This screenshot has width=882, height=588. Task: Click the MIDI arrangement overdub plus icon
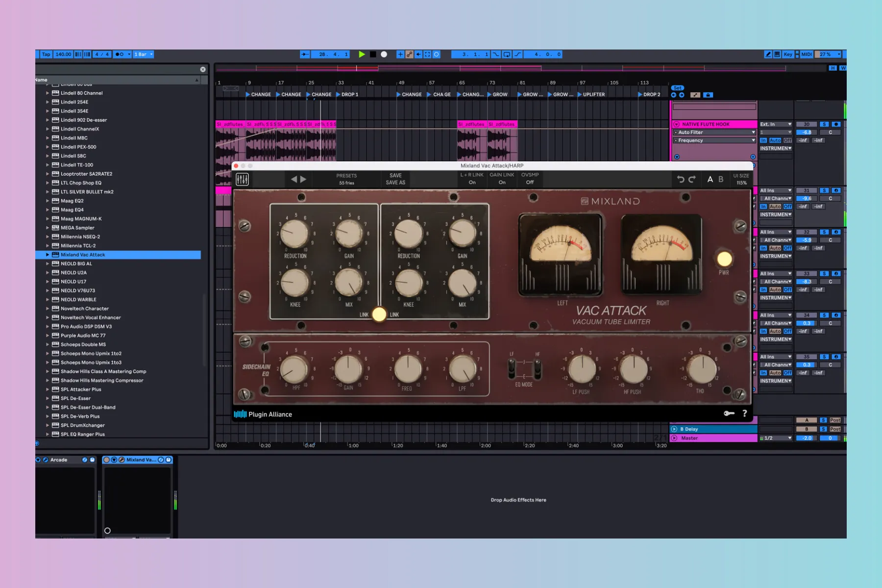coord(400,54)
